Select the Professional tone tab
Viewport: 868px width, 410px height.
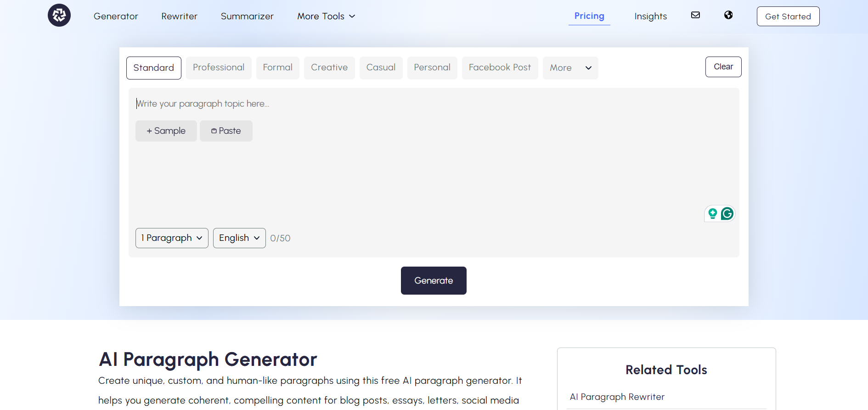[x=219, y=68]
